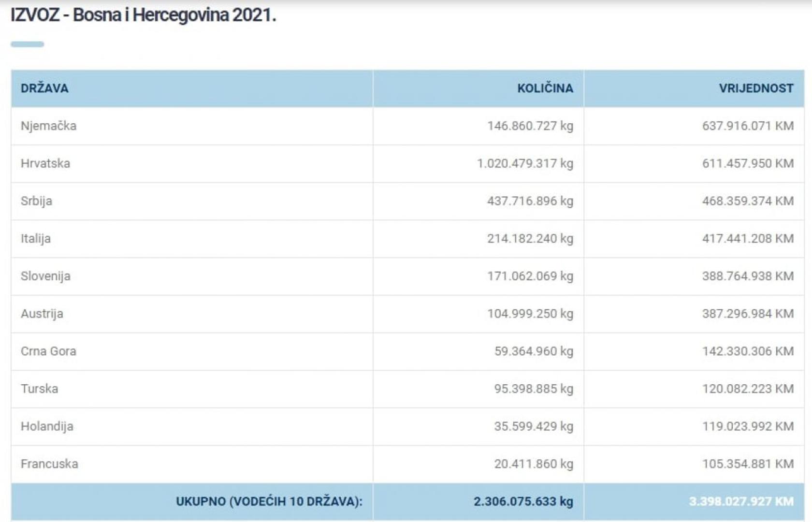Image resolution: width=812 pixels, height=522 pixels.
Task: Select Italija in the table
Action: point(36,239)
